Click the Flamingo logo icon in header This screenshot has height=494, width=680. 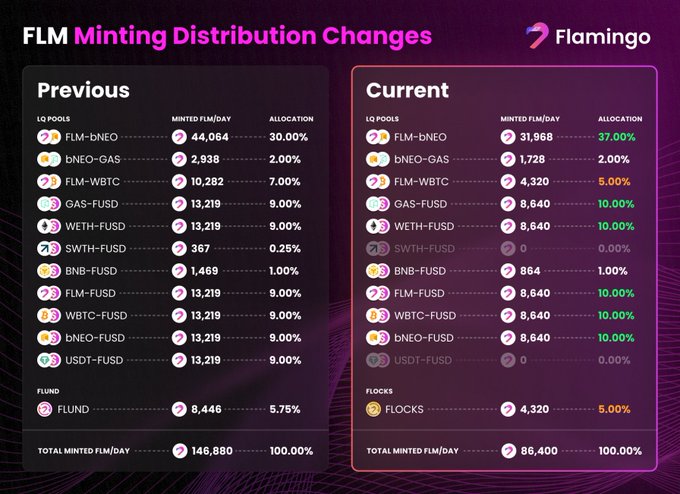[x=538, y=36]
